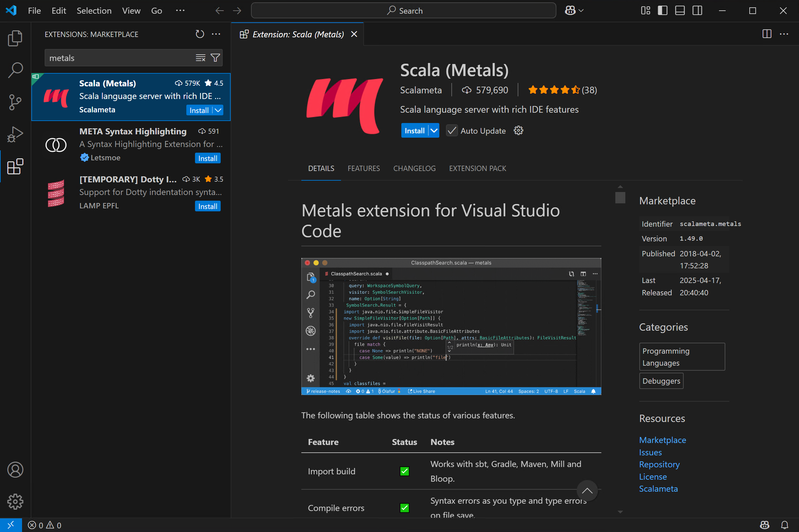Image resolution: width=799 pixels, height=532 pixels.
Task: Open the Scalameta resource link
Action: click(658, 489)
